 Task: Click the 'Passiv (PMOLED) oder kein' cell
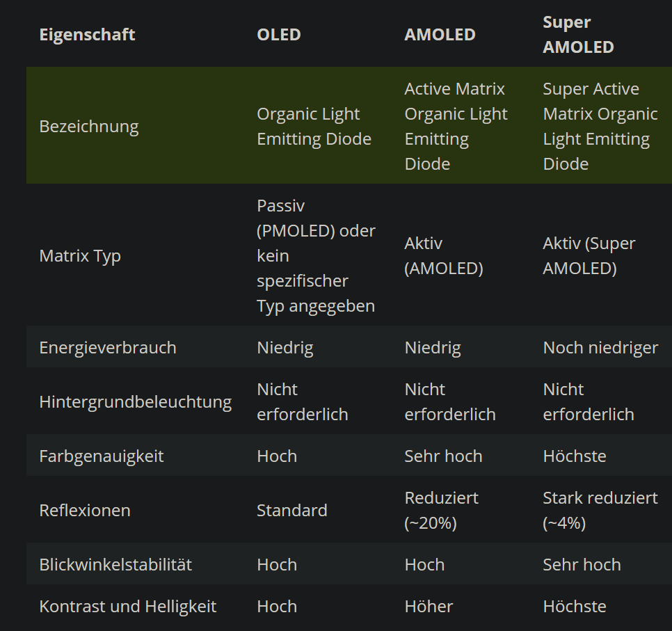pyautogui.click(x=316, y=255)
